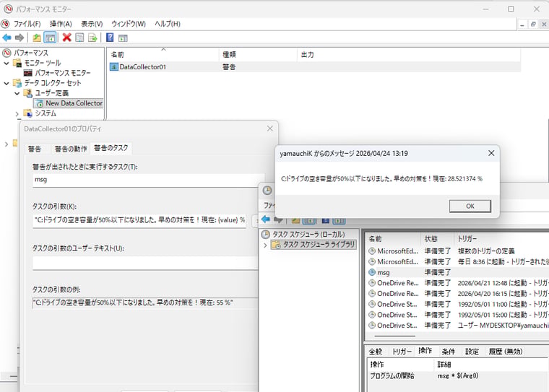Click the Back arrow in Performance Monitor toolbar
This screenshot has width=549, height=392.
tap(7, 38)
